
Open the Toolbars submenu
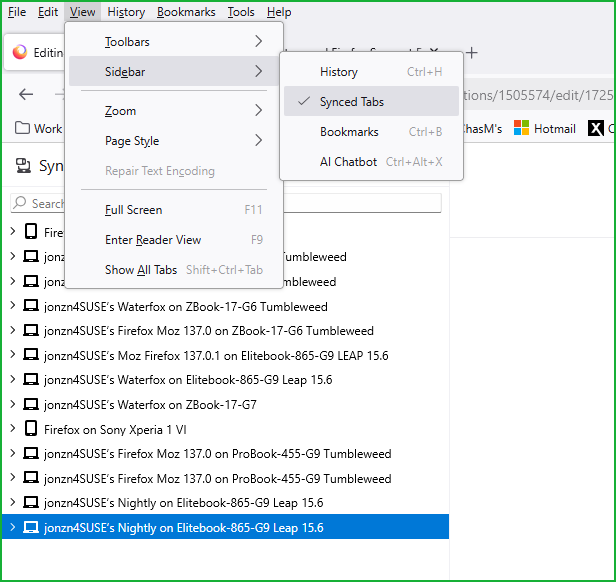point(174,41)
